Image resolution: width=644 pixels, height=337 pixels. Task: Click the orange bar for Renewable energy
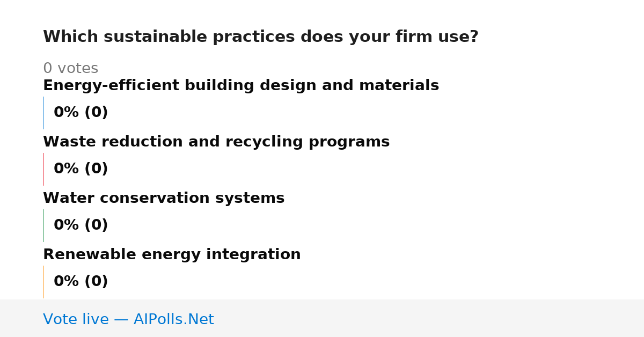coord(43,282)
